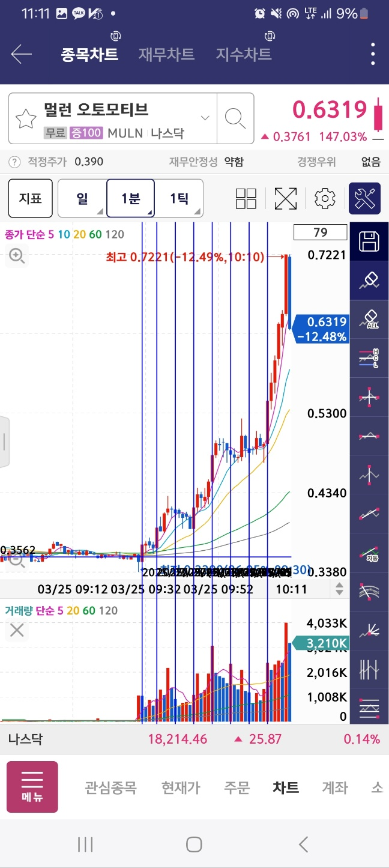
Task: Tap Android back button
Action: pyautogui.click(x=303, y=845)
